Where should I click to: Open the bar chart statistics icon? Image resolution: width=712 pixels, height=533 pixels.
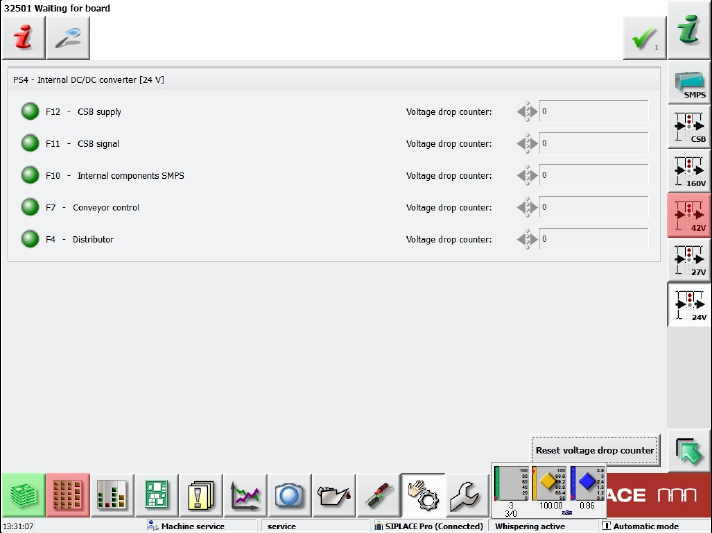point(112,495)
